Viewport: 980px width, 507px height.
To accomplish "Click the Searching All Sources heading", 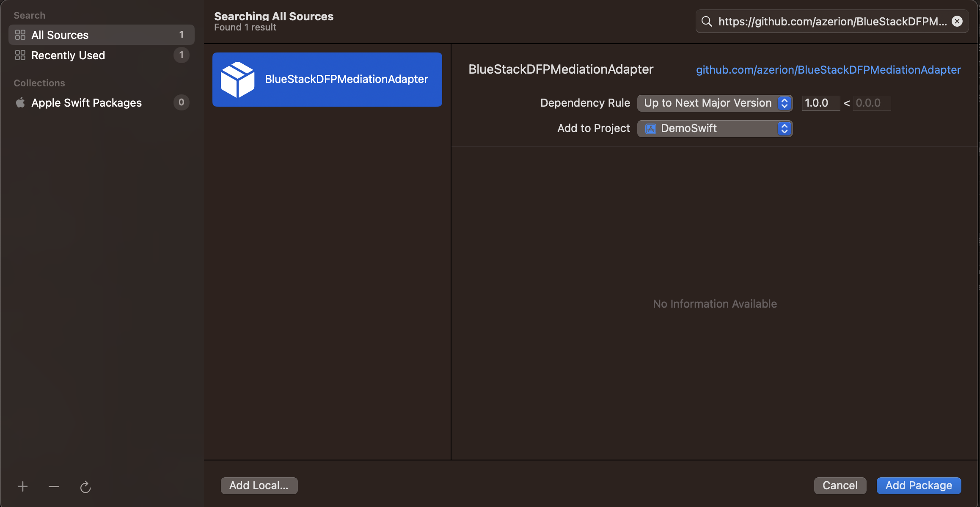I will [x=274, y=16].
